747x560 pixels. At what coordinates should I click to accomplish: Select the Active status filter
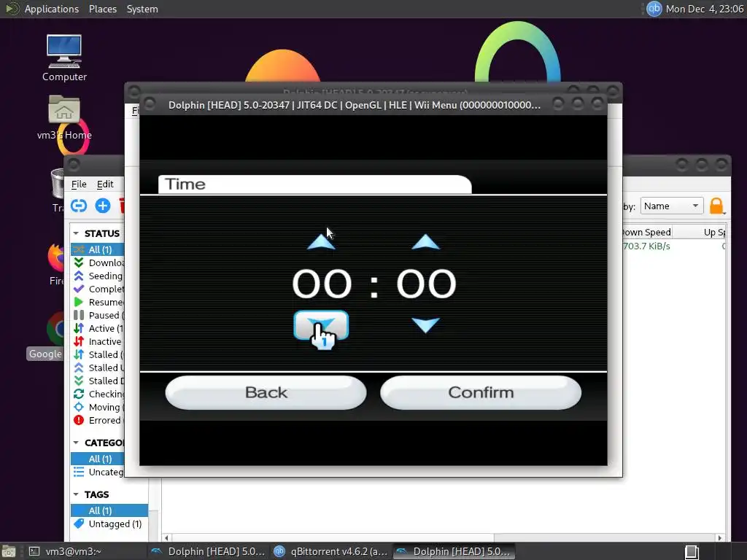point(98,329)
